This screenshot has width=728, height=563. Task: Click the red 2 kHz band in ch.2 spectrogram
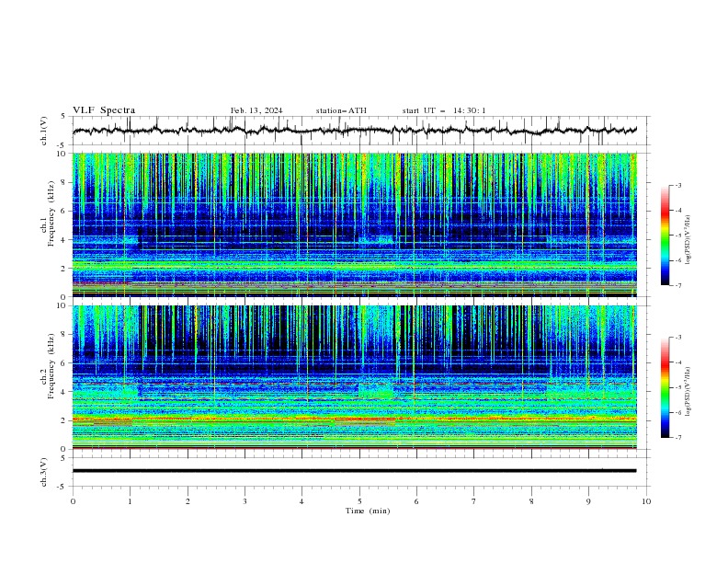(354, 419)
